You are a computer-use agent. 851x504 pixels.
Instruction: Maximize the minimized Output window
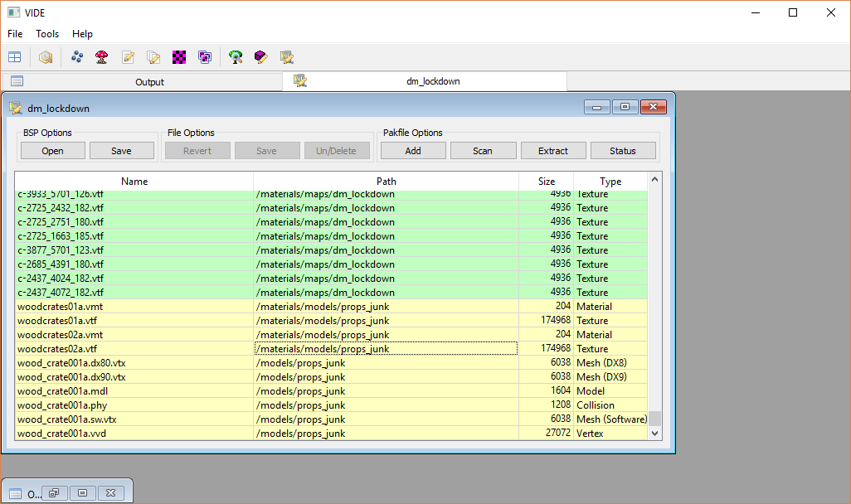point(82,493)
